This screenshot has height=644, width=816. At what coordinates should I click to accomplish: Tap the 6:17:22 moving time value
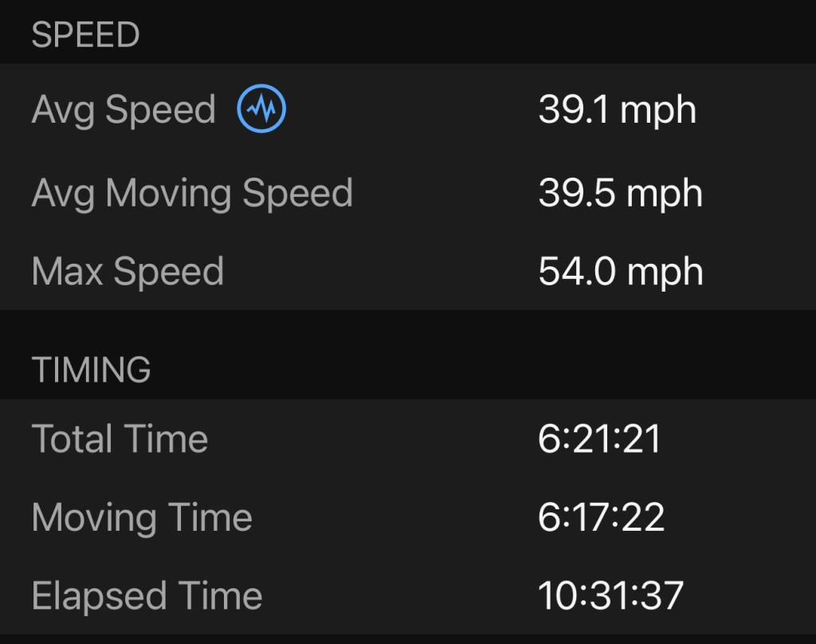(x=601, y=518)
